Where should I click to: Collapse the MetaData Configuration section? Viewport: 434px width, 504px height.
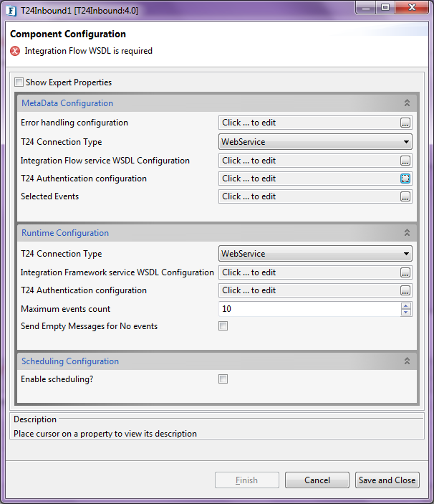coord(407,103)
